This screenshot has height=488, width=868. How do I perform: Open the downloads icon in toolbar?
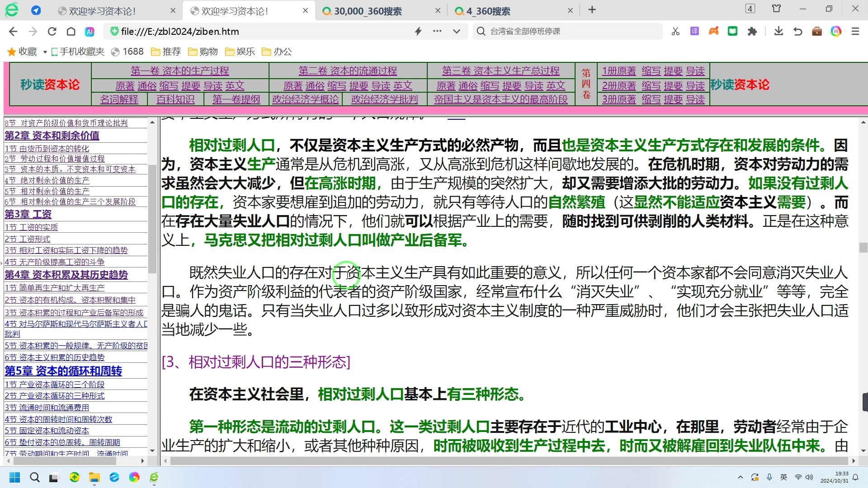(778, 31)
